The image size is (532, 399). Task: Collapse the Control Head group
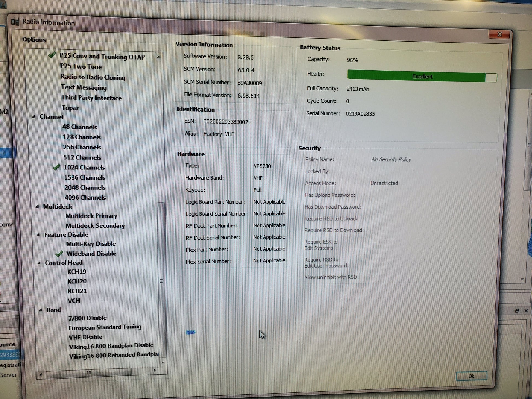click(39, 263)
